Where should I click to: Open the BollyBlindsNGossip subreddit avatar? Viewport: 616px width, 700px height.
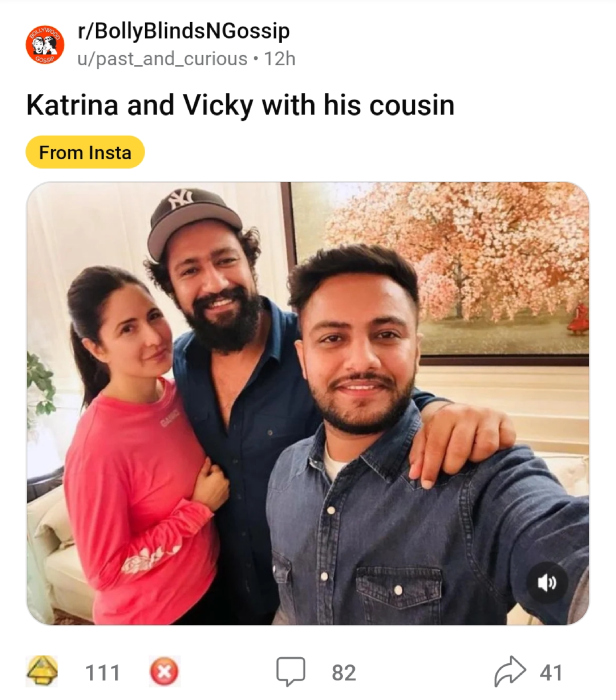(45, 46)
